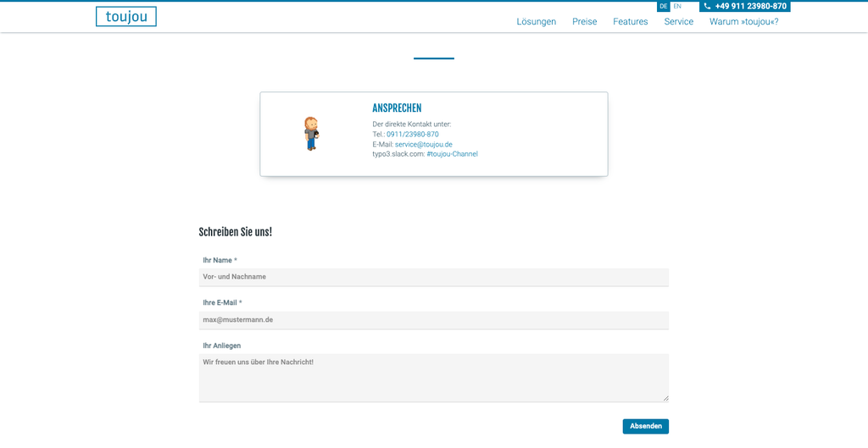Call the header number +49 911 23980-870
The image size is (868, 448).
coord(750,6)
